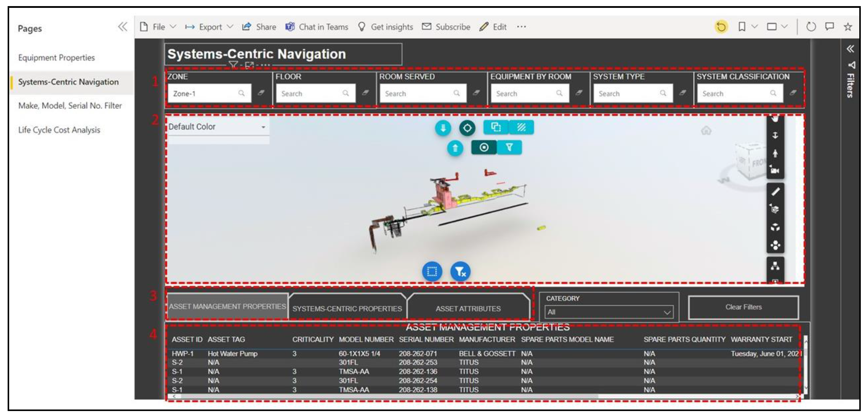Open the camera interactions tool
Viewport: 868px width, 418px height.
coord(775,171)
